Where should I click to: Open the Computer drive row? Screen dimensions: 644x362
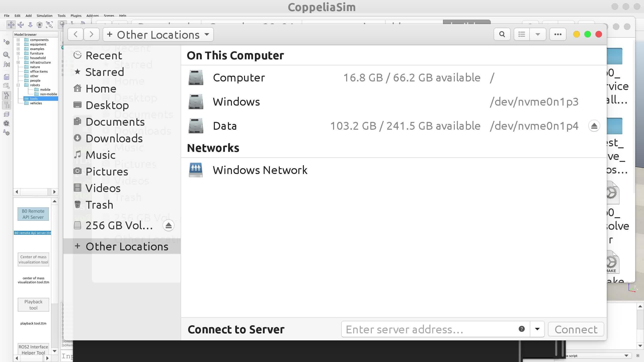point(394,77)
